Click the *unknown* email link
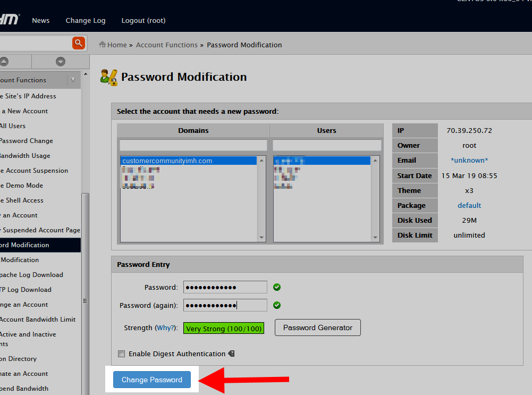 tap(469, 160)
